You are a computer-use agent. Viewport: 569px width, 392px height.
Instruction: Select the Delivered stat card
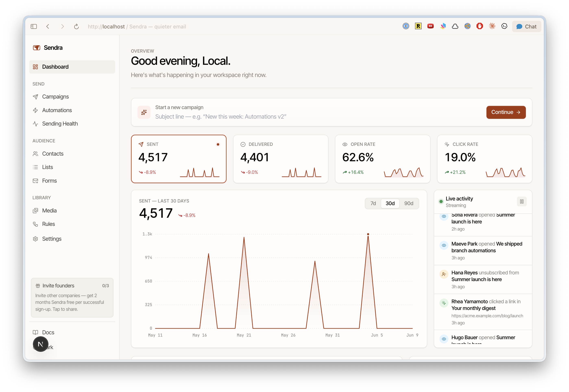pos(281,159)
